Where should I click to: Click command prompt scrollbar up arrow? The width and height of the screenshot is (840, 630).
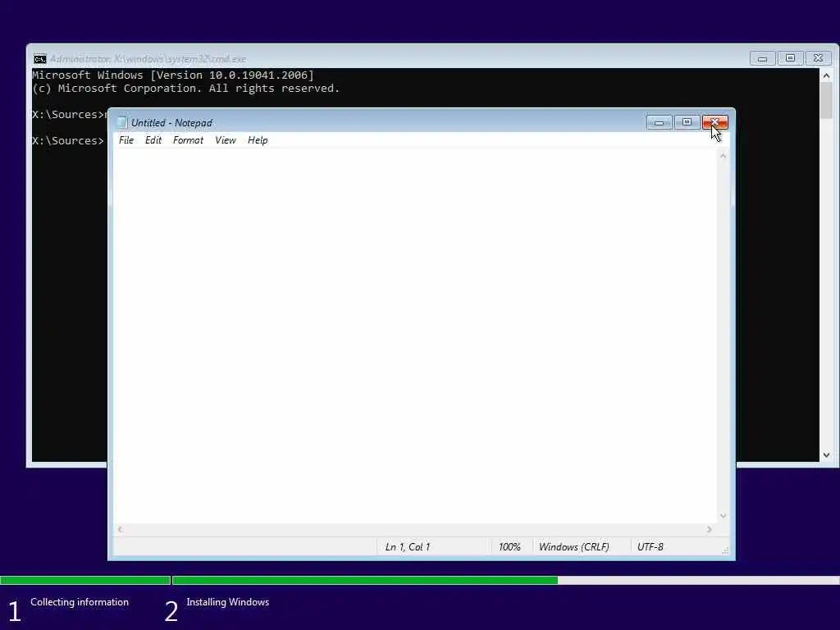click(x=826, y=75)
